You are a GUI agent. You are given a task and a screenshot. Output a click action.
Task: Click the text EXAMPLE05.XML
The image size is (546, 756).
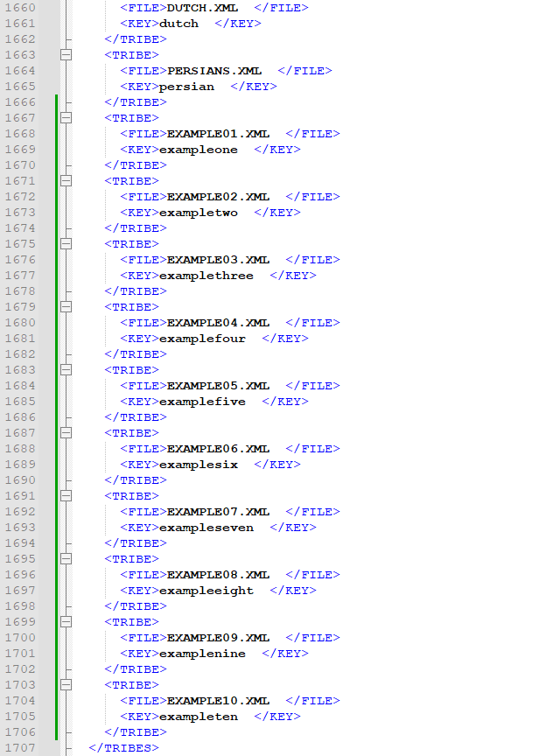coord(219,386)
